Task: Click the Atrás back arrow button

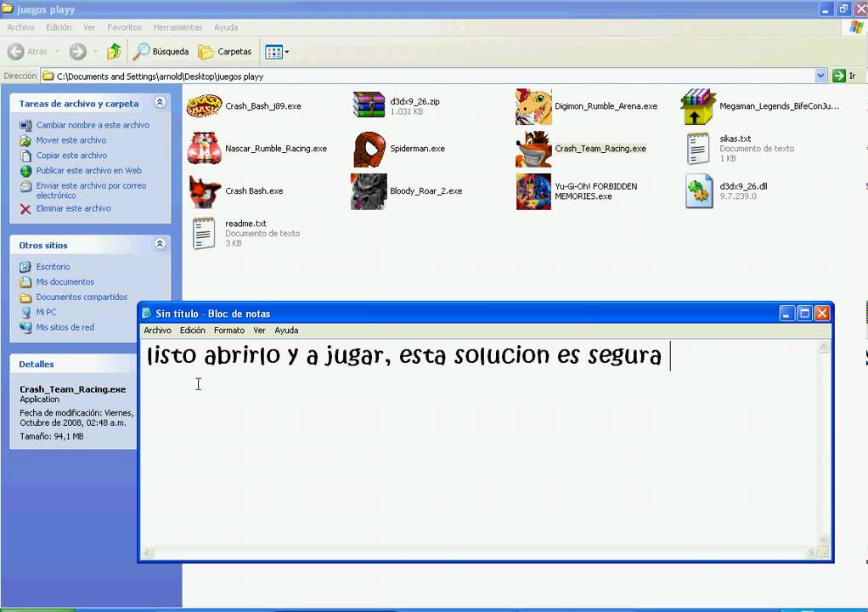Action: [28, 52]
